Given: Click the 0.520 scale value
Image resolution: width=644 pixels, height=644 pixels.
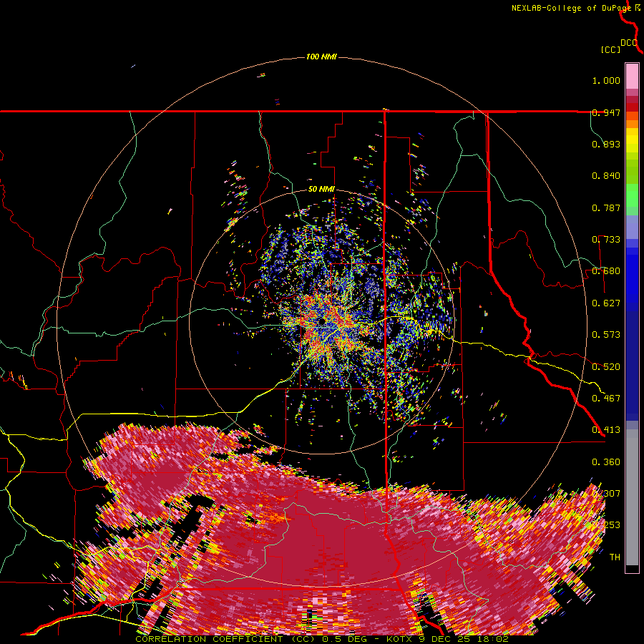Looking at the screenshot, I should pyautogui.click(x=606, y=366).
